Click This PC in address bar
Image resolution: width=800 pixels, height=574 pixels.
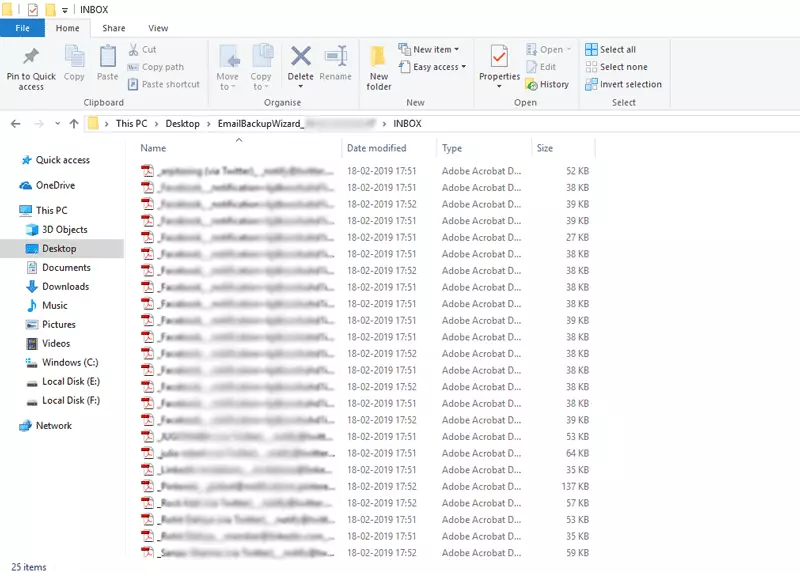132,123
